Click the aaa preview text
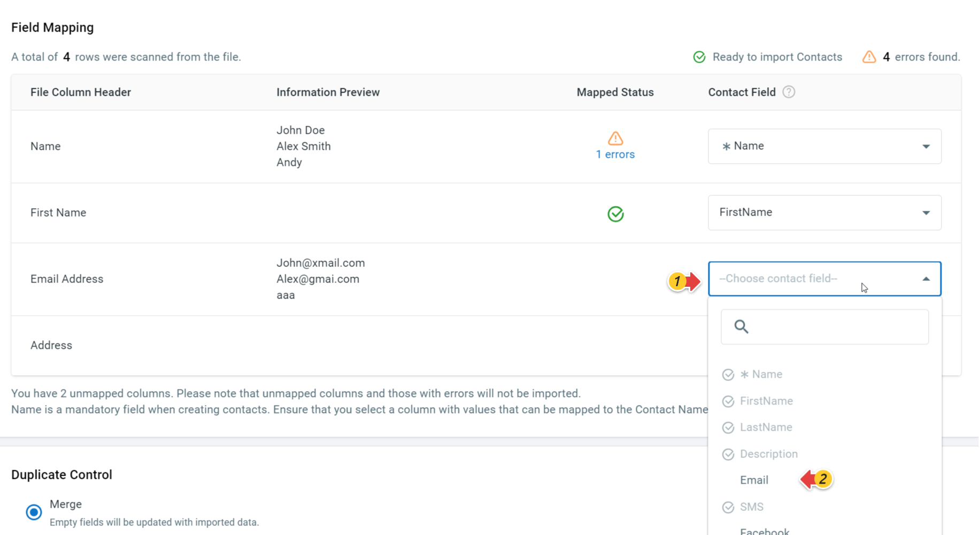The width and height of the screenshot is (980, 535). pyautogui.click(x=285, y=295)
